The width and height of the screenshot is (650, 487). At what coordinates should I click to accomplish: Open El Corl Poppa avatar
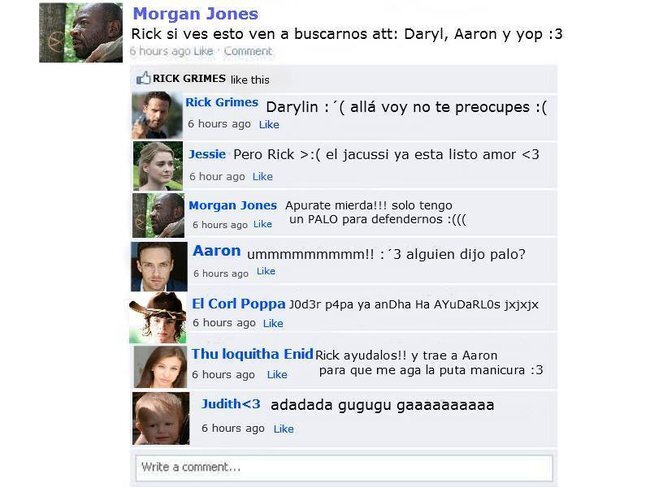[x=158, y=317]
